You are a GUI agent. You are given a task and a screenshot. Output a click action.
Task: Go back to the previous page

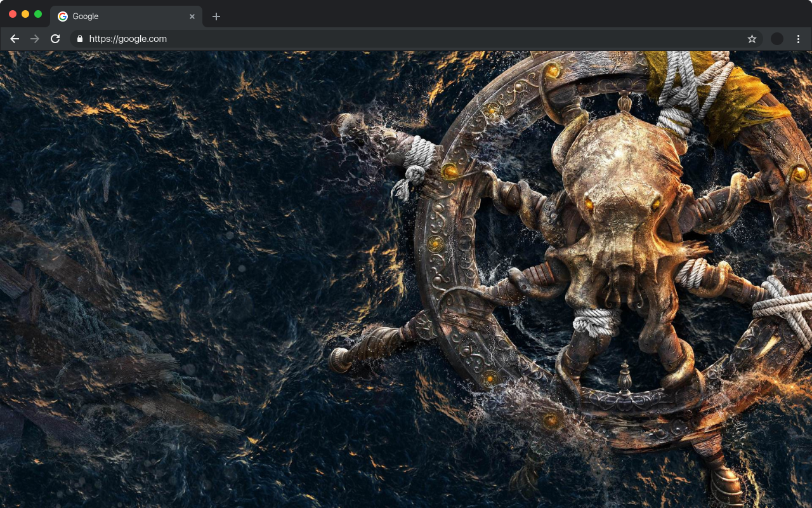[15, 39]
